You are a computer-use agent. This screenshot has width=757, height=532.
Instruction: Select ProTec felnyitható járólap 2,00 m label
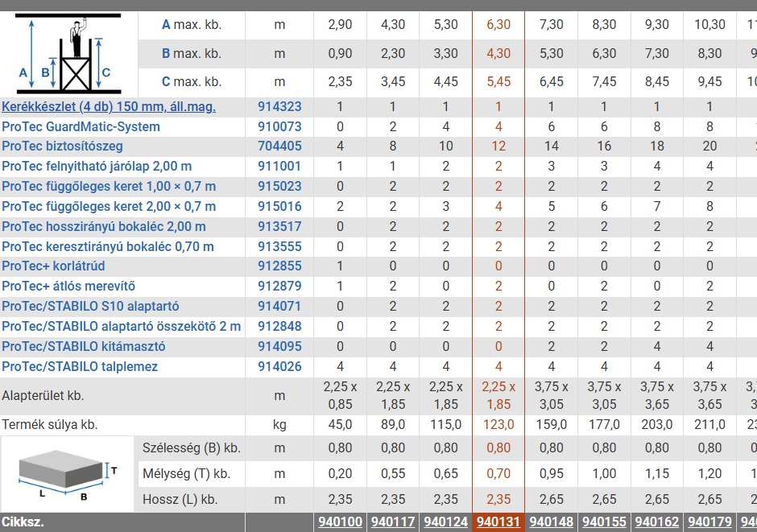97,167
